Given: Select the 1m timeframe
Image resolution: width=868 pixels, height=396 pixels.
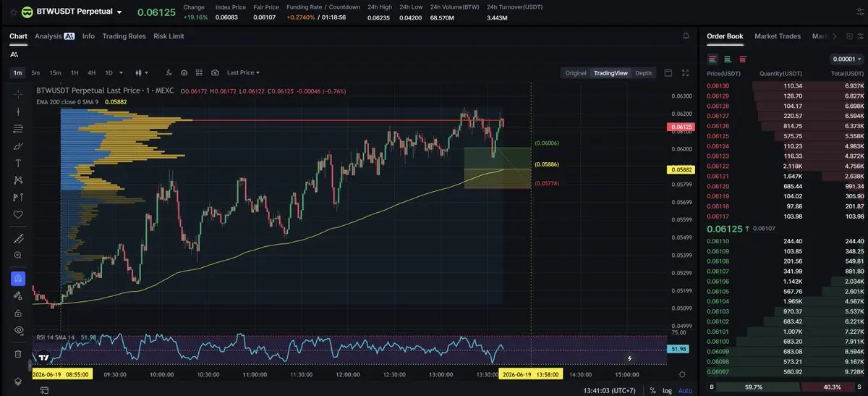Looking at the screenshot, I should [x=17, y=72].
